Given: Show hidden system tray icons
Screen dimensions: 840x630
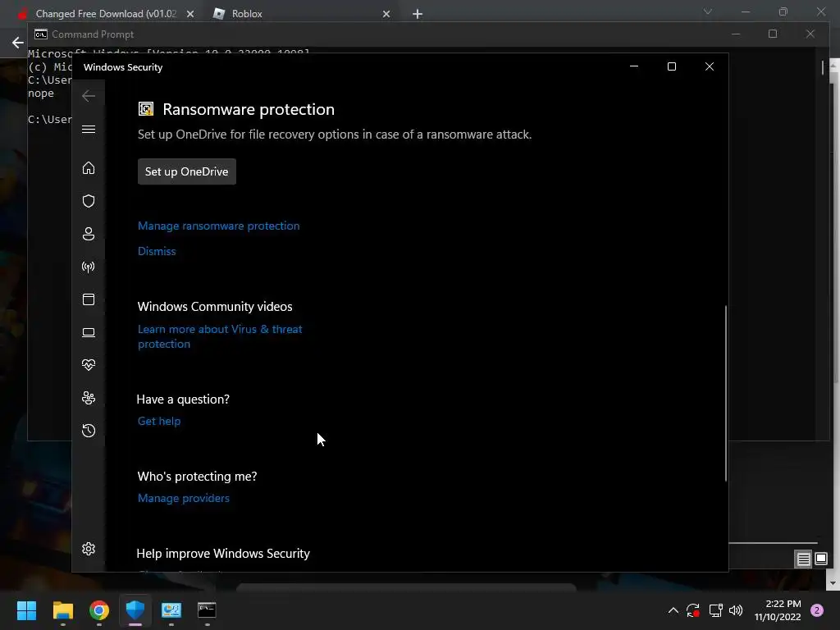Looking at the screenshot, I should point(673,610).
